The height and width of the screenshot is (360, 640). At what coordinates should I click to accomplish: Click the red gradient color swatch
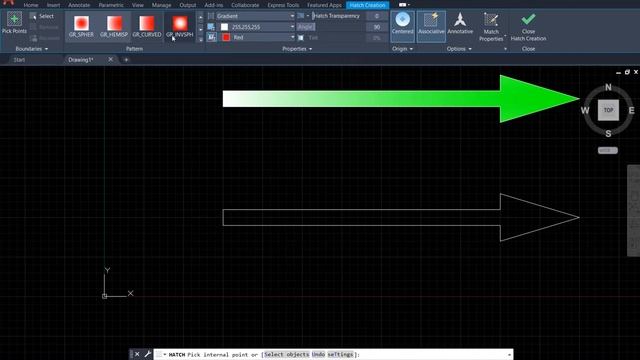tap(226, 38)
